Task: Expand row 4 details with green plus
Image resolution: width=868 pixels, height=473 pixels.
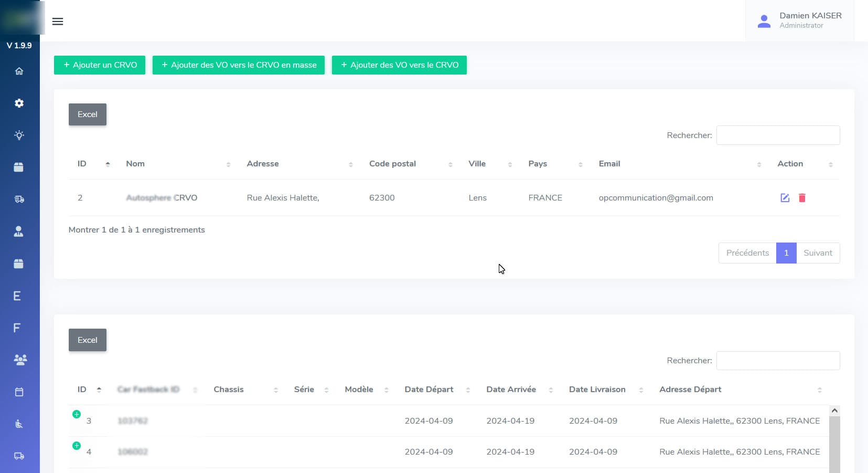Action: (77, 446)
